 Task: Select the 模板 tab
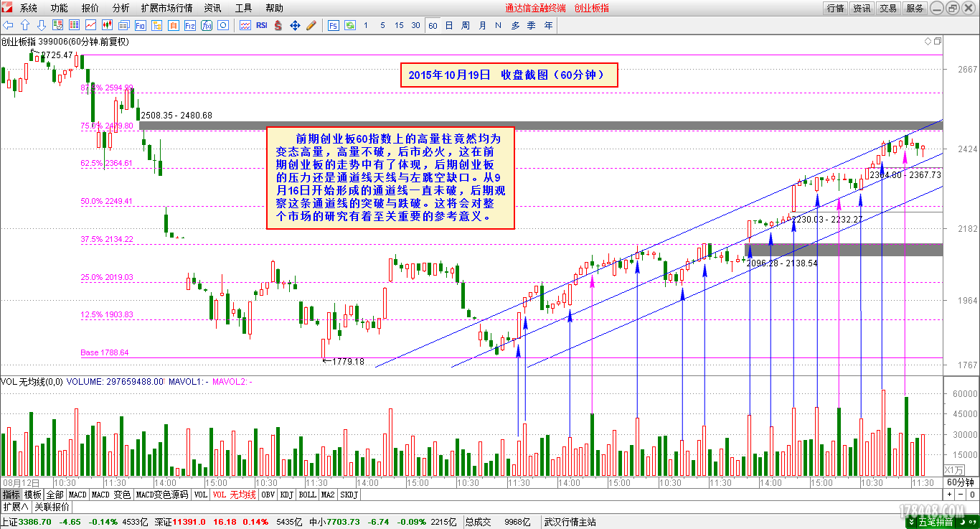pos(33,495)
